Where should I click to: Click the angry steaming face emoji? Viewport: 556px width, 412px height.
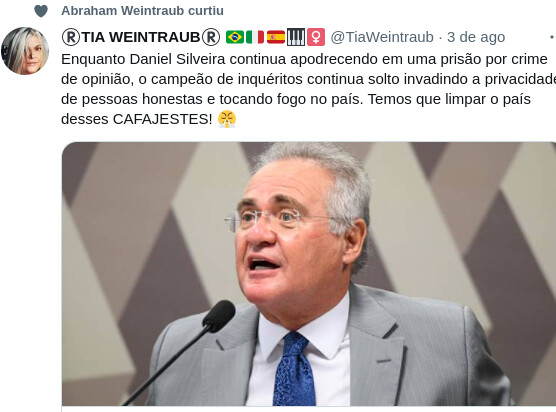click(x=227, y=119)
